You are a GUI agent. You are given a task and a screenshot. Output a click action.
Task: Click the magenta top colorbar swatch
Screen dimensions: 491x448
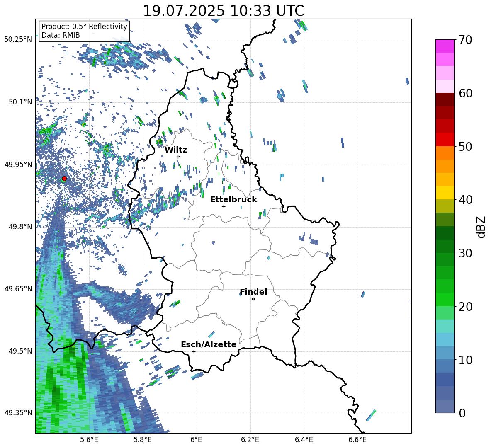(x=445, y=46)
